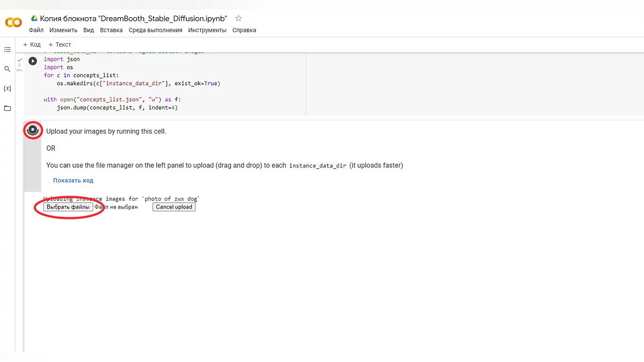Click the os.makedirs code line
644x362 pixels.
[x=138, y=84]
